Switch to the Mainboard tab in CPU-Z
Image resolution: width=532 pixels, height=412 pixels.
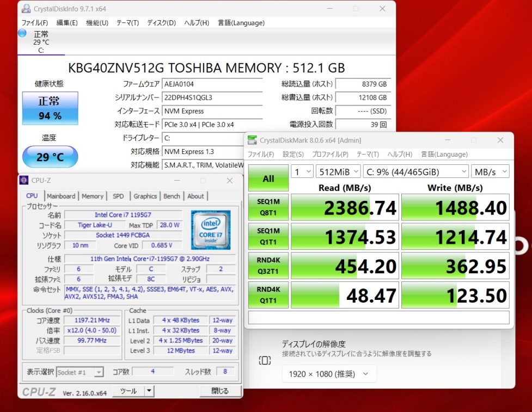(61, 196)
